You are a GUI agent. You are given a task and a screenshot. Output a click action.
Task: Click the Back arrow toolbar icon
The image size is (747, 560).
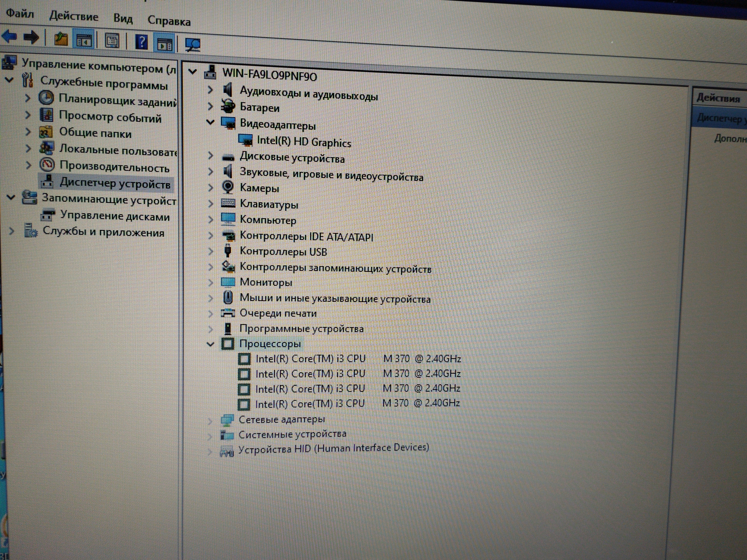point(9,37)
